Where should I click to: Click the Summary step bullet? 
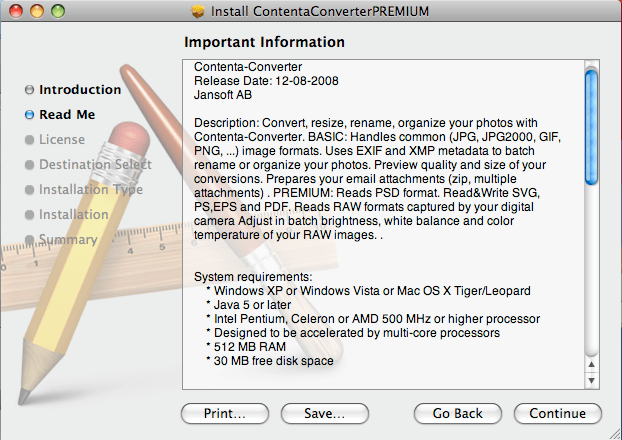(x=29, y=239)
